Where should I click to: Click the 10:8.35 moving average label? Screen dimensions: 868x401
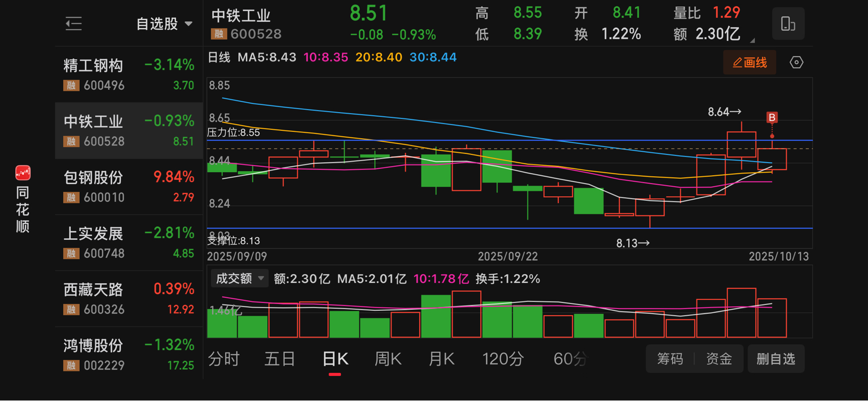pos(326,57)
